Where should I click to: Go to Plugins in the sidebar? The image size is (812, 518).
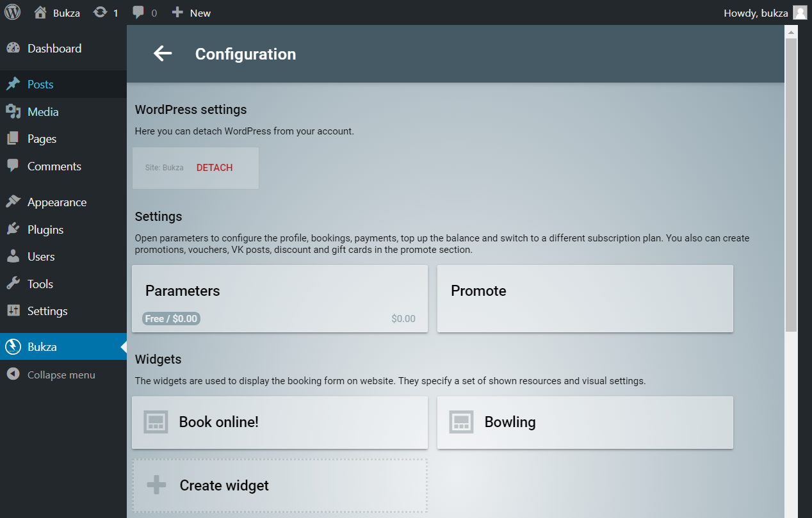coord(45,229)
